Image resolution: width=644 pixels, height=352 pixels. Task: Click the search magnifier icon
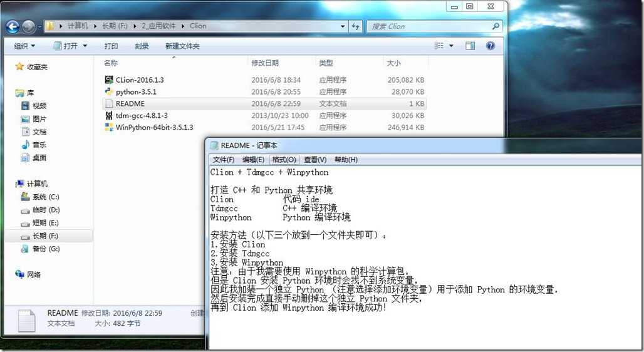(496, 26)
